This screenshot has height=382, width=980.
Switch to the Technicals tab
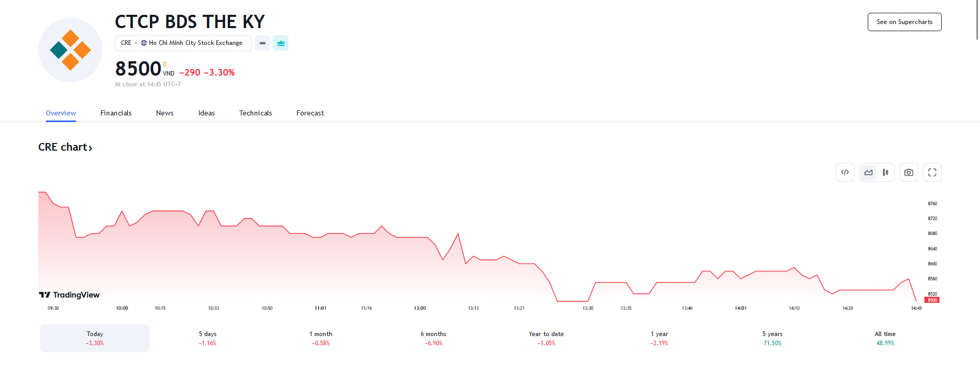255,113
